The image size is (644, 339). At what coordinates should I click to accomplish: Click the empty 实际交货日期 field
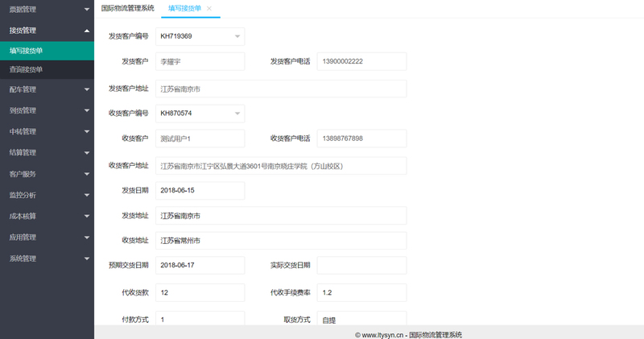point(361,266)
